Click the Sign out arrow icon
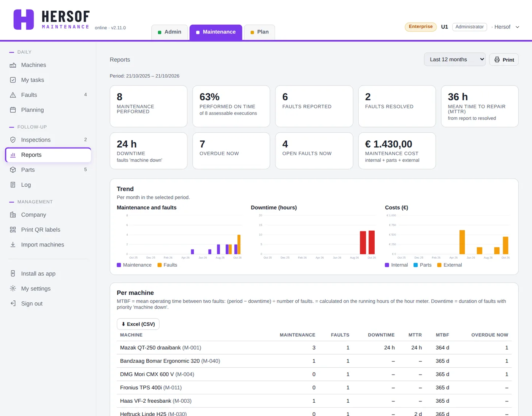This screenshot has width=532, height=416. tap(13, 303)
